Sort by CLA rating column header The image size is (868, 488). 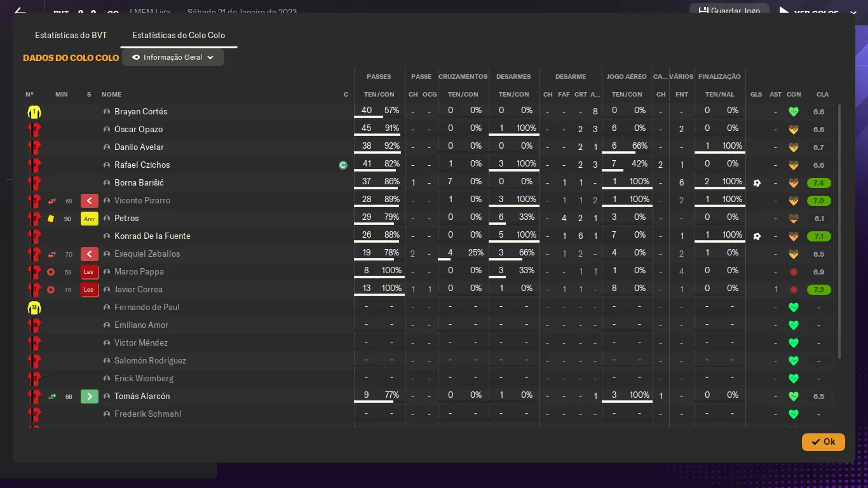[823, 95]
